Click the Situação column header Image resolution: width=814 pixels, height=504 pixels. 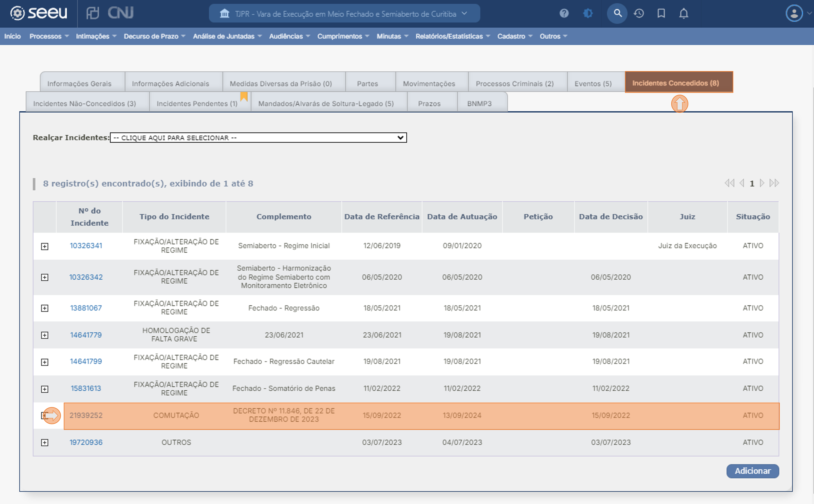[x=753, y=217]
